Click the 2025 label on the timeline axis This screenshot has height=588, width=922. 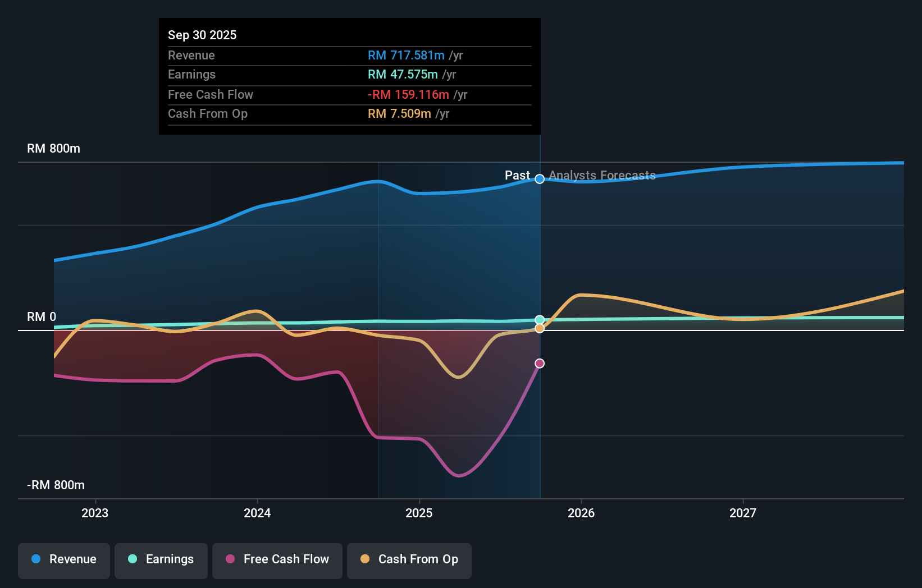419,513
